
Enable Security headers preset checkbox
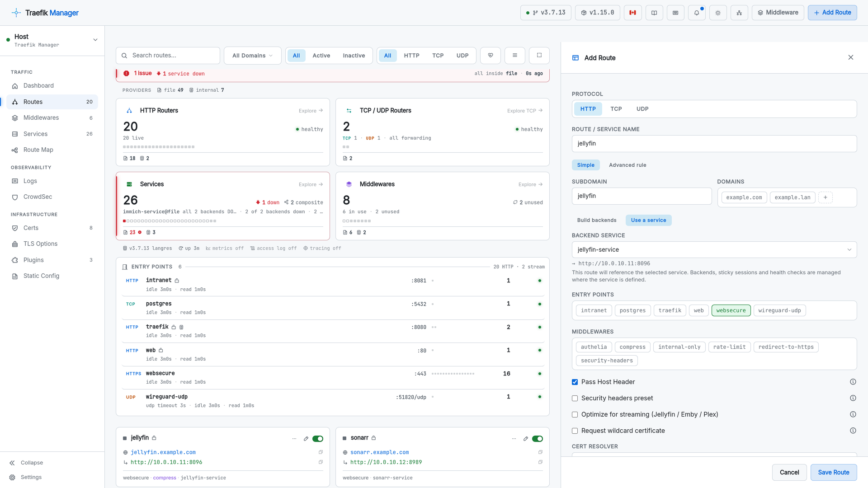click(575, 398)
